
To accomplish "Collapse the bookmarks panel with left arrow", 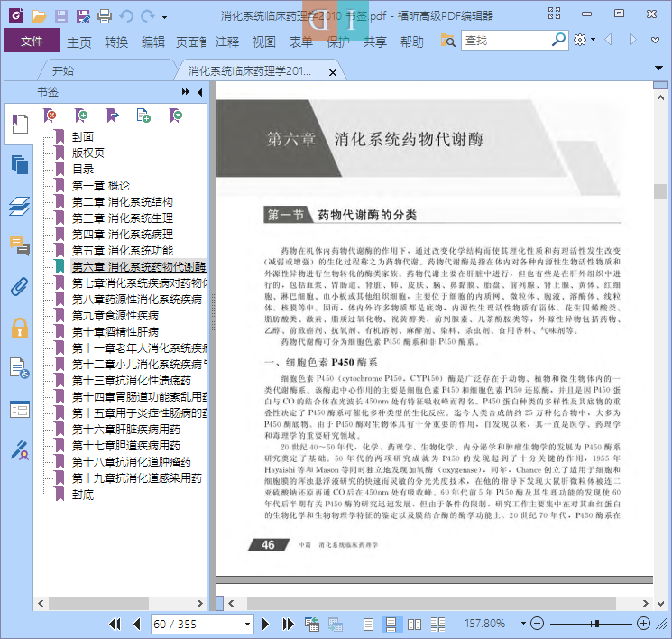I will pos(200,92).
